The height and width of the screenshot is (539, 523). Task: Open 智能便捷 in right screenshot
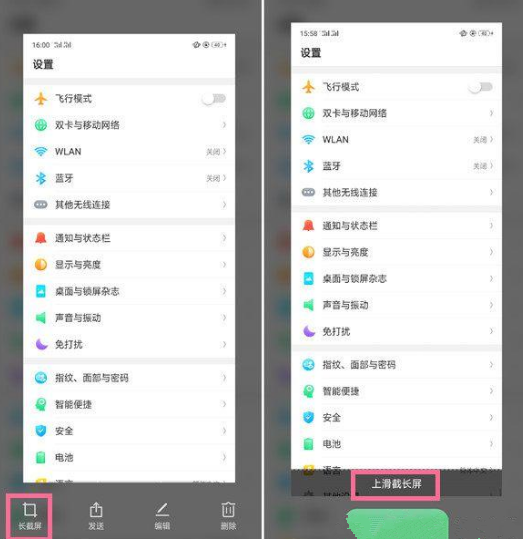396,391
